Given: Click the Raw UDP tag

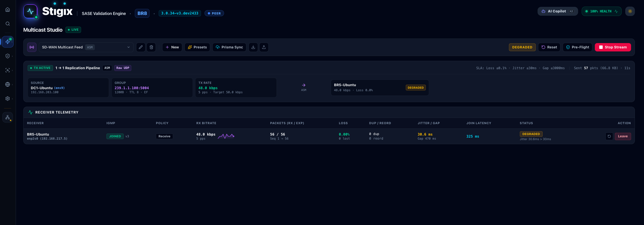Looking at the screenshot, I should [123, 68].
